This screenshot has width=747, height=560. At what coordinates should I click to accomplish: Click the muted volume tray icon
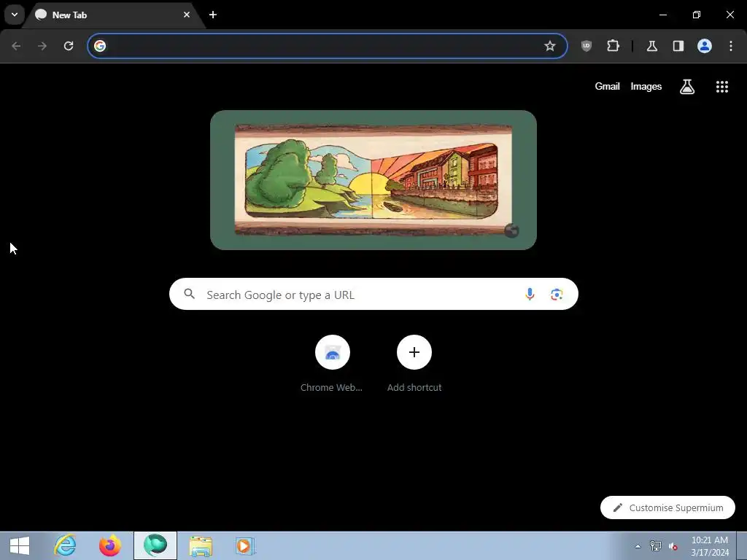(x=673, y=546)
